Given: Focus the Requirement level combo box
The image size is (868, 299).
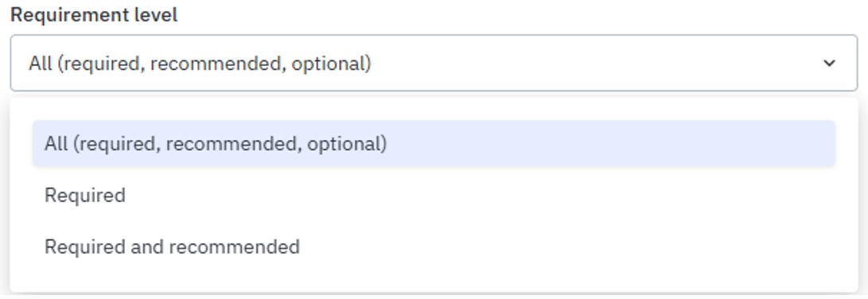Looking at the screenshot, I should tap(434, 63).
